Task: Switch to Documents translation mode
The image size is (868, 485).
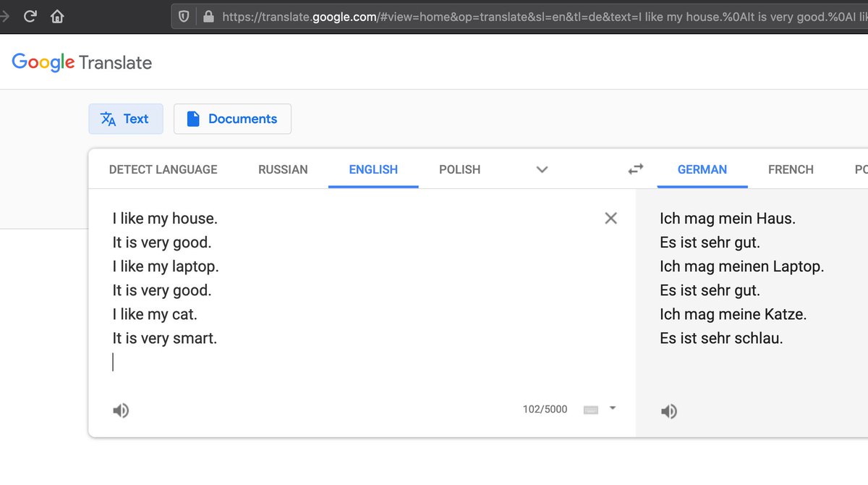Action: 232,119
